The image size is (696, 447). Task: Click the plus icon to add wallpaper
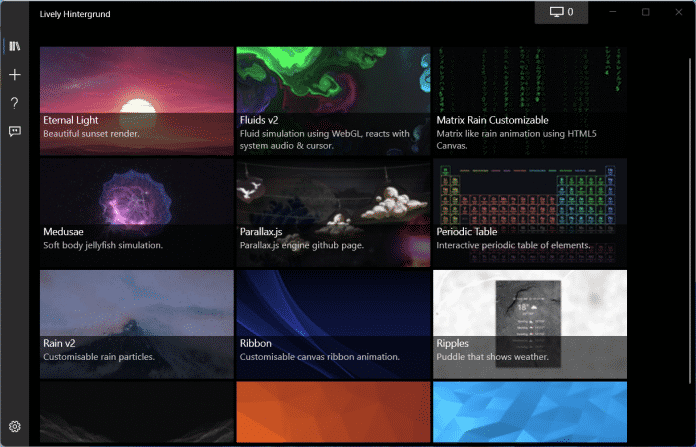(x=14, y=75)
